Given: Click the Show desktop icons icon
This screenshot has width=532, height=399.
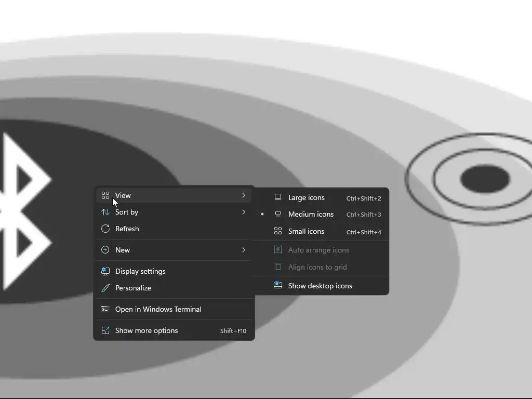Looking at the screenshot, I should [x=278, y=285].
